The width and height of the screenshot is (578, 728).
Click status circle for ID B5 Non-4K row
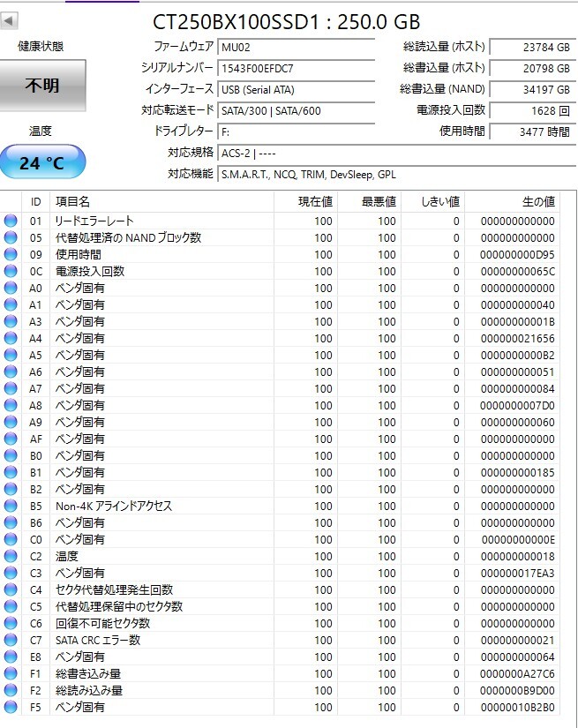pyautogui.click(x=11, y=506)
